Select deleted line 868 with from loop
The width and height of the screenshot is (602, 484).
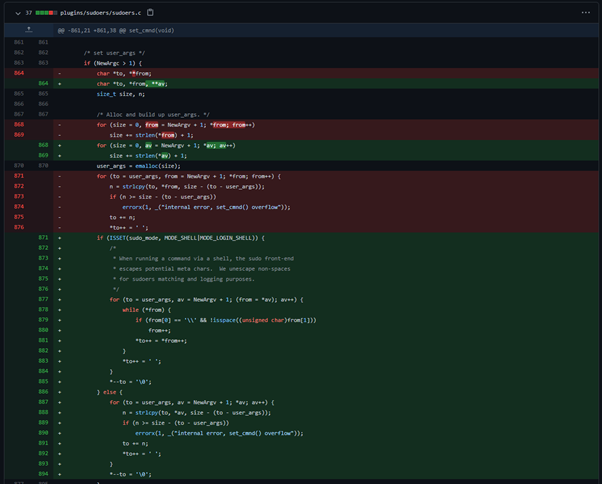point(175,125)
